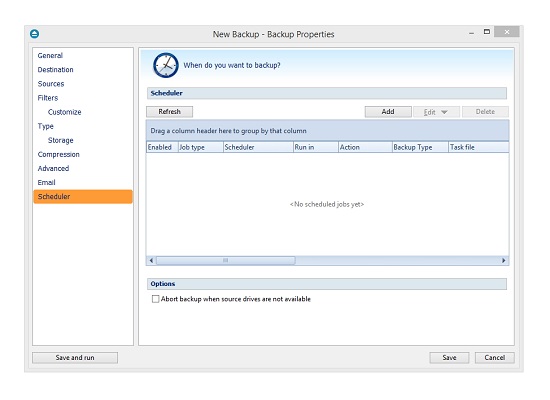Open the Email settings page
The height and width of the screenshot is (400, 550).
pos(46,182)
